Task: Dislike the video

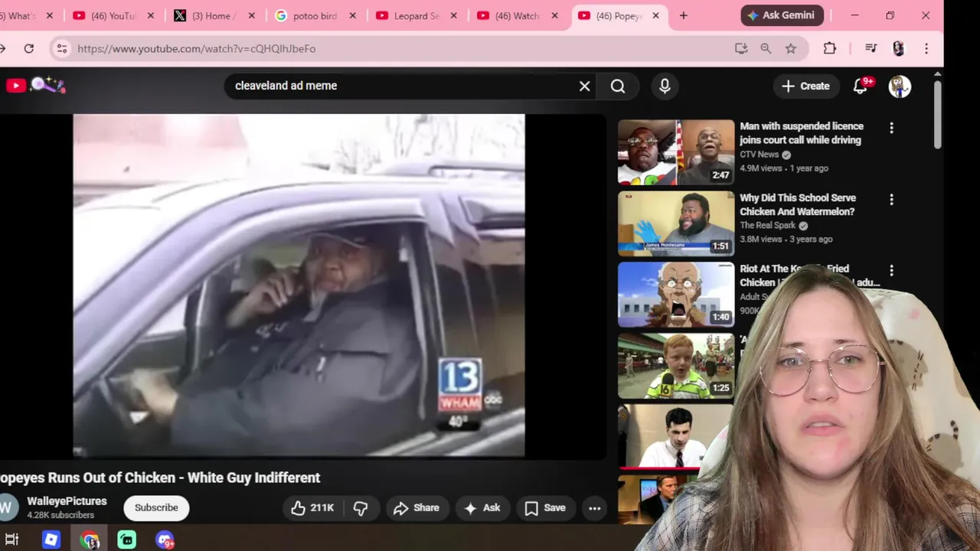Action: pos(361,507)
